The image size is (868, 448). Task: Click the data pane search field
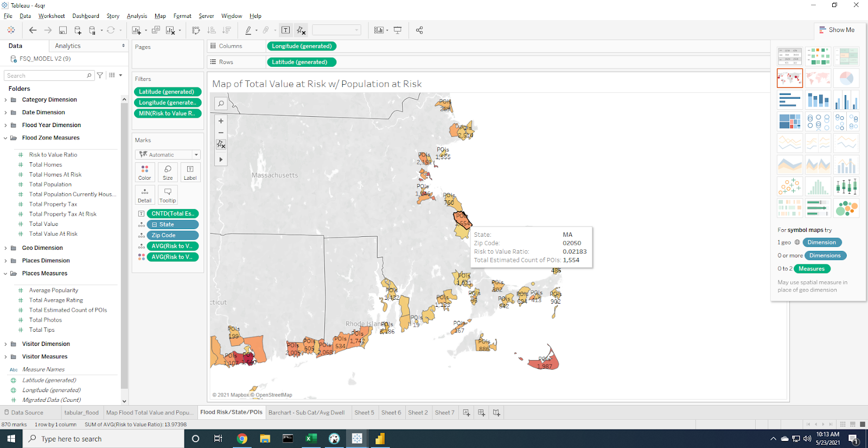click(x=49, y=75)
